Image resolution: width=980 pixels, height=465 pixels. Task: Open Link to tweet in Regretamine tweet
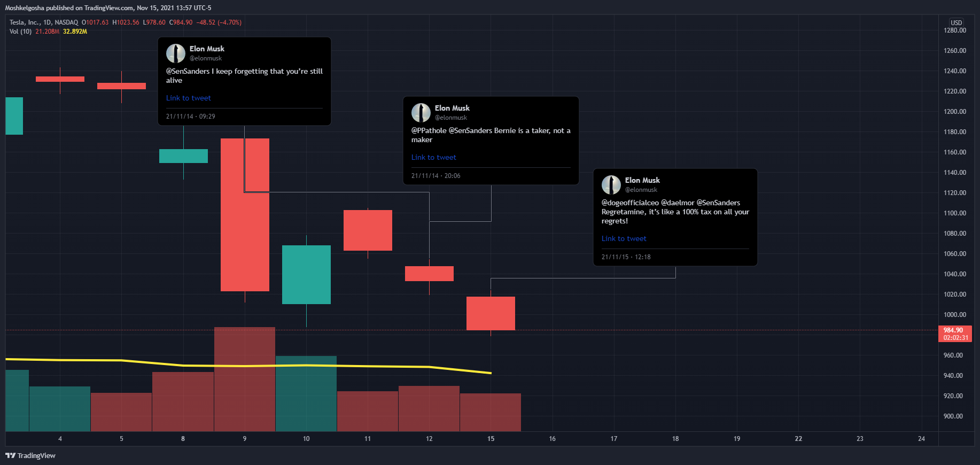tap(624, 238)
